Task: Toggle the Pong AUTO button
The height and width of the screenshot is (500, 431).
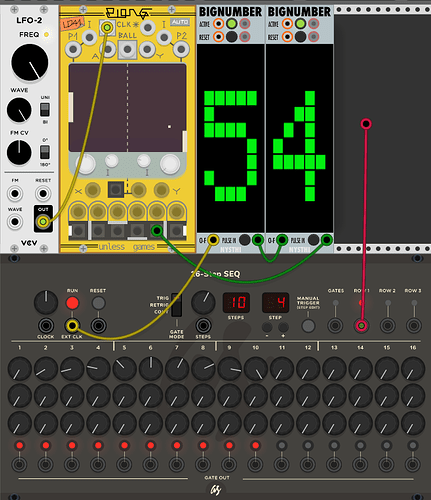Action: point(180,22)
